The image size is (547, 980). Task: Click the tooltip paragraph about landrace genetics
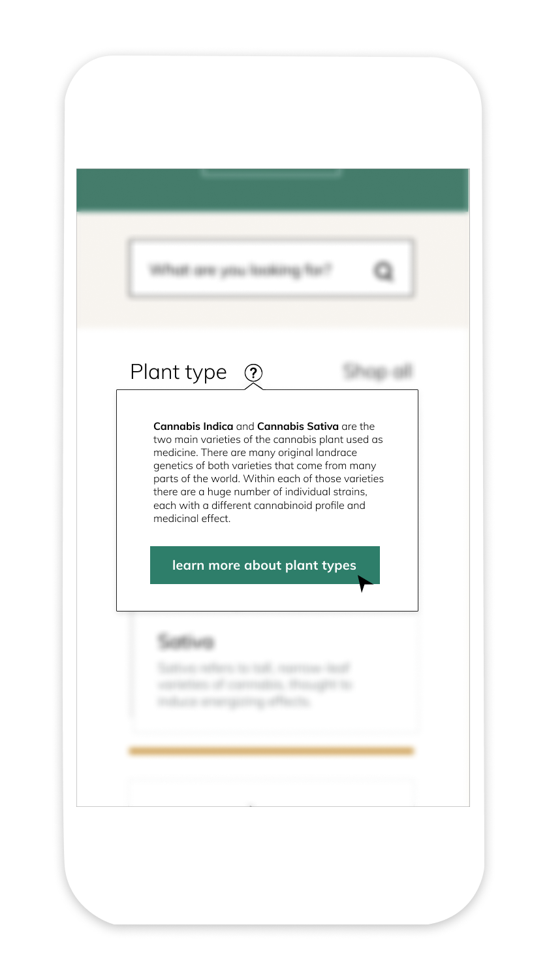(x=268, y=472)
